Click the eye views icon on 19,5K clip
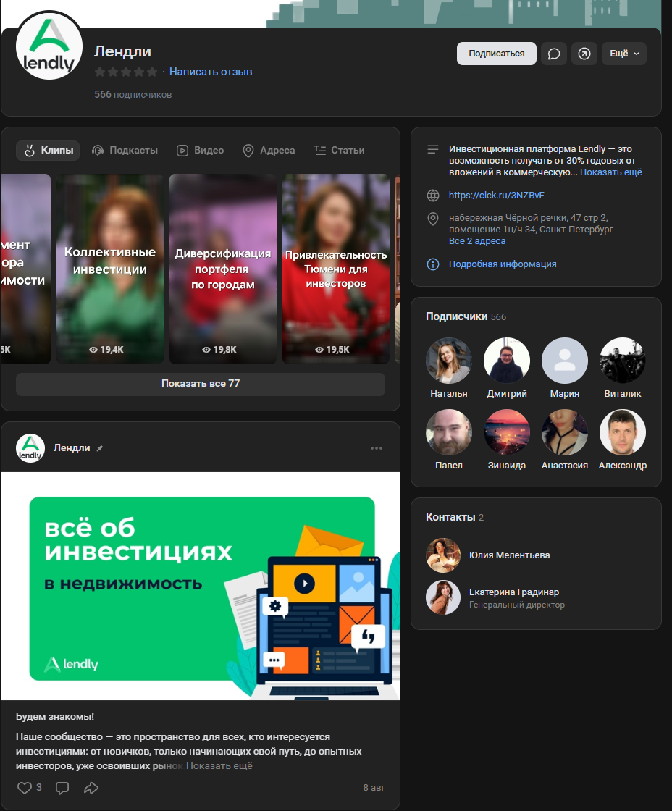Viewport: 672px width, 811px height. point(319,350)
